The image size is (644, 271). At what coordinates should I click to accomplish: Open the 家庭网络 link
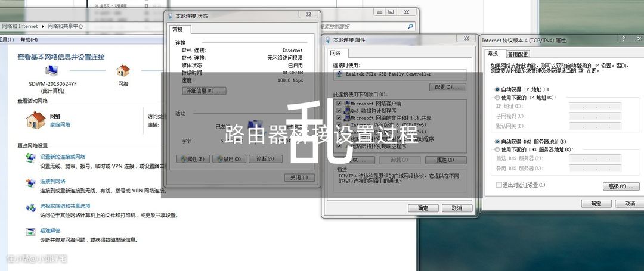pos(60,125)
